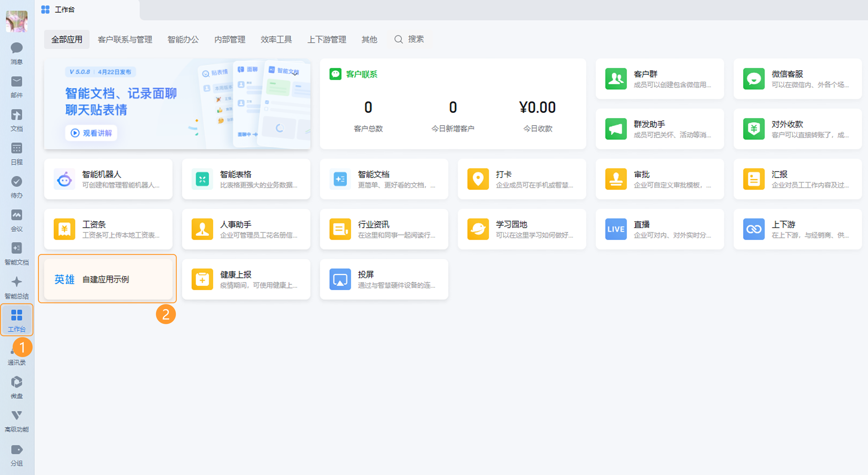Screen dimensions: 868x475
Task: Switch to 智能办公 tab
Action: (183, 39)
